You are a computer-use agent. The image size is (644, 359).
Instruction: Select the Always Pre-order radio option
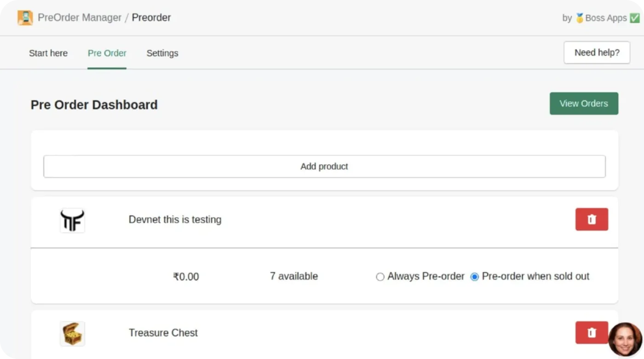tap(380, 277)
